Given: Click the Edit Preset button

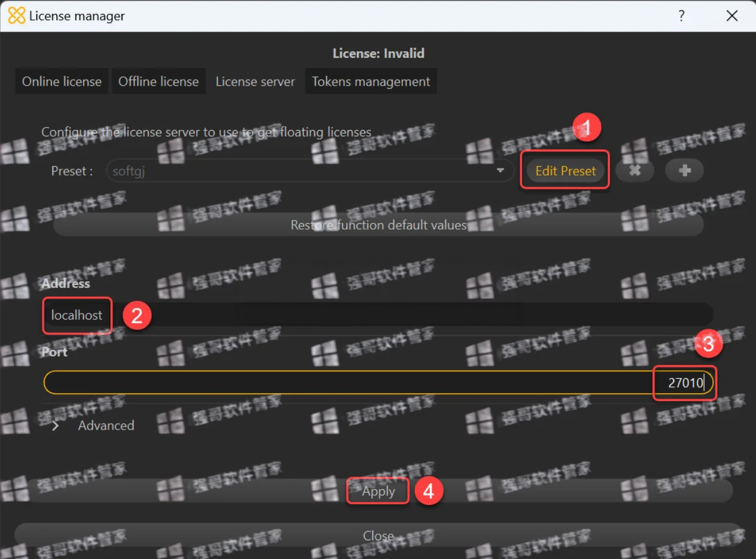Looking at the screenshot, I should point(565,171).
